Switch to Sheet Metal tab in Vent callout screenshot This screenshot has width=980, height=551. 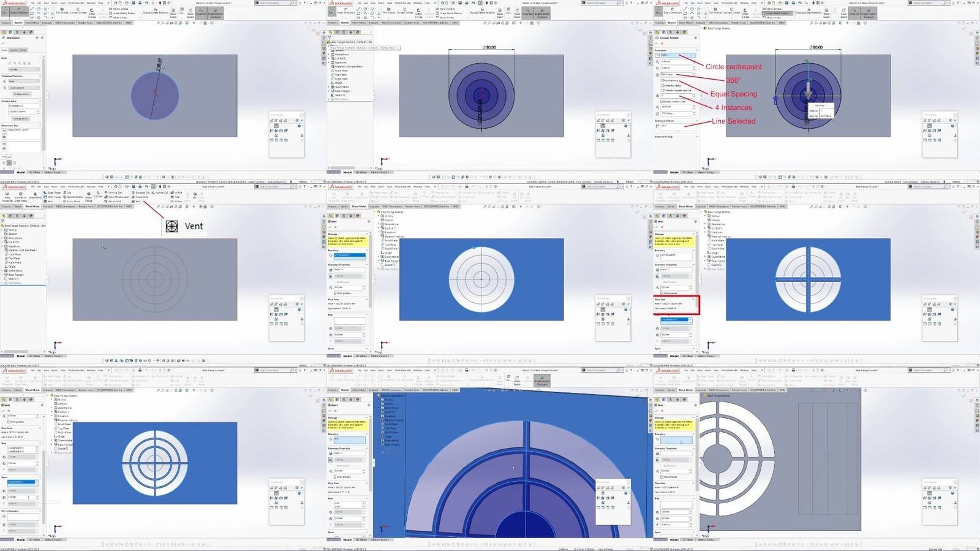(32, 207)
